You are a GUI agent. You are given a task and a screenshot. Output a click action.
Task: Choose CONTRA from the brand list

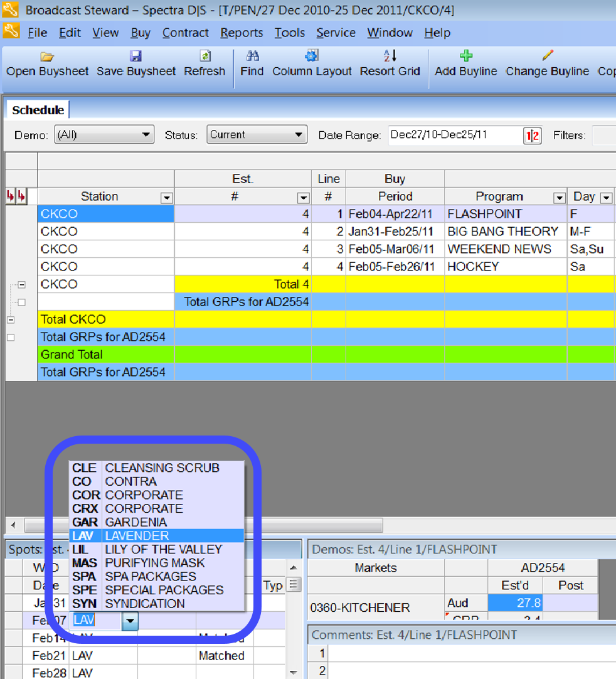[x=157, y=481]
